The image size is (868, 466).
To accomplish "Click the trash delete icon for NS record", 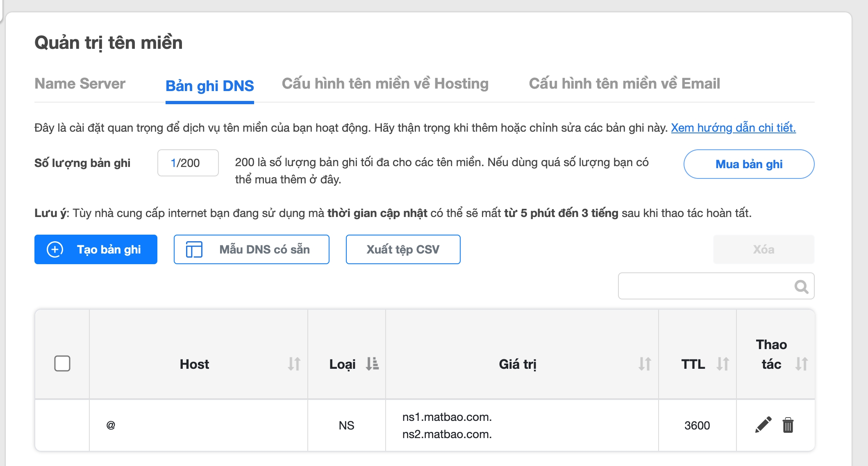I will click(788, 425).
